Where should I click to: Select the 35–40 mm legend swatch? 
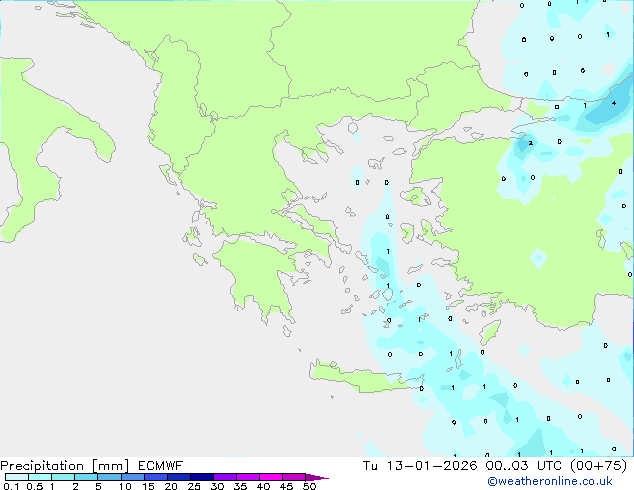pyautogui.click(x=248, y=477)
